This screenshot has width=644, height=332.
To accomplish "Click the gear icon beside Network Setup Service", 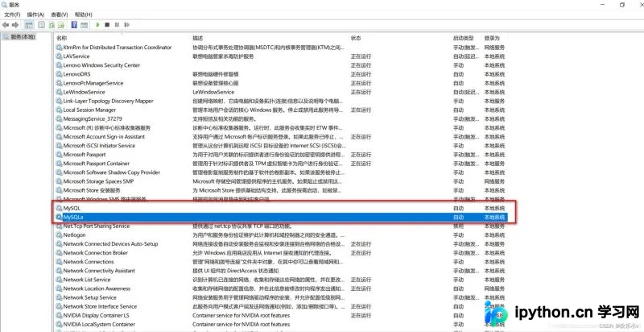I will 59,297.
